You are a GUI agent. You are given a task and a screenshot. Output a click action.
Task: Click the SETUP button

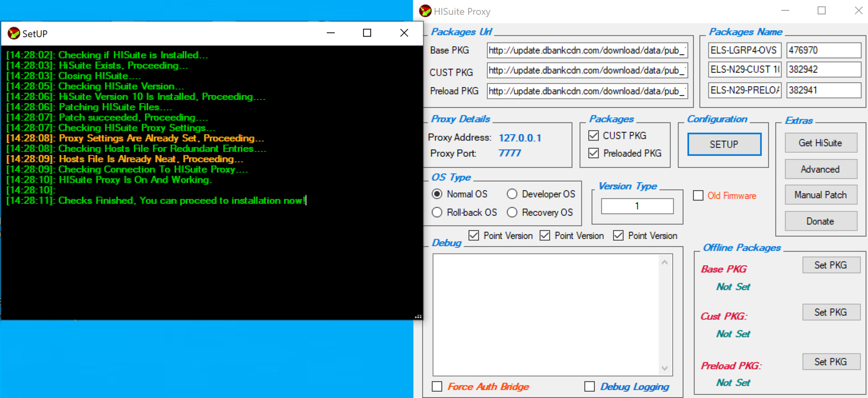[724, 144]
